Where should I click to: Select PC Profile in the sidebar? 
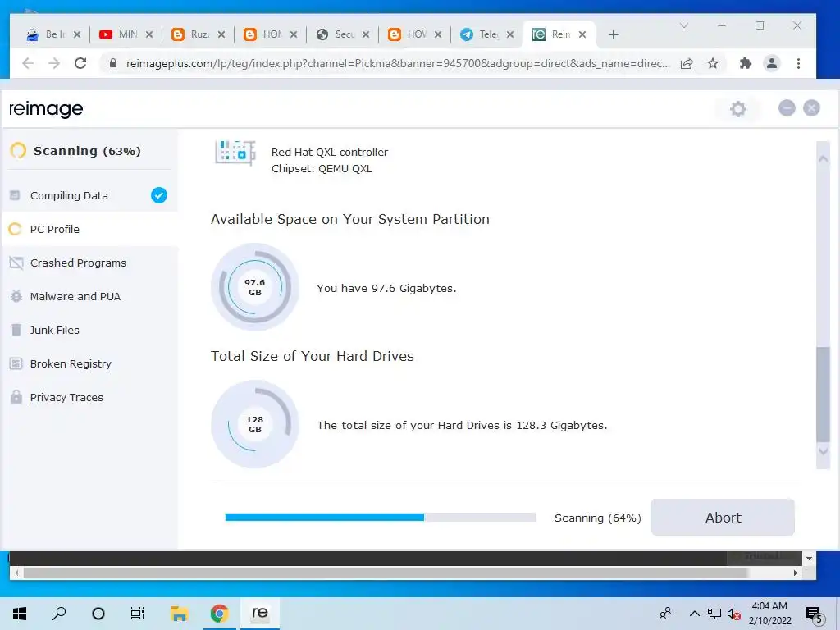click(90, 230)
